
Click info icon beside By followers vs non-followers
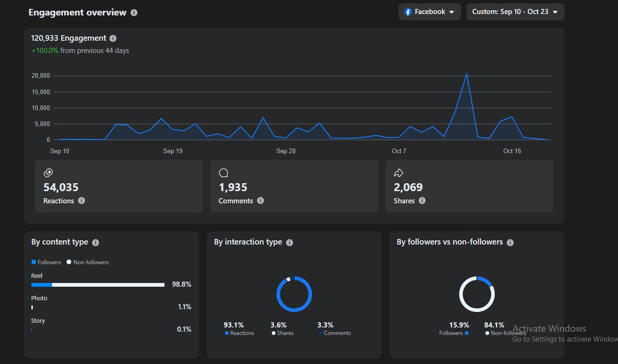pyautogui.click(x=510, y=242)
